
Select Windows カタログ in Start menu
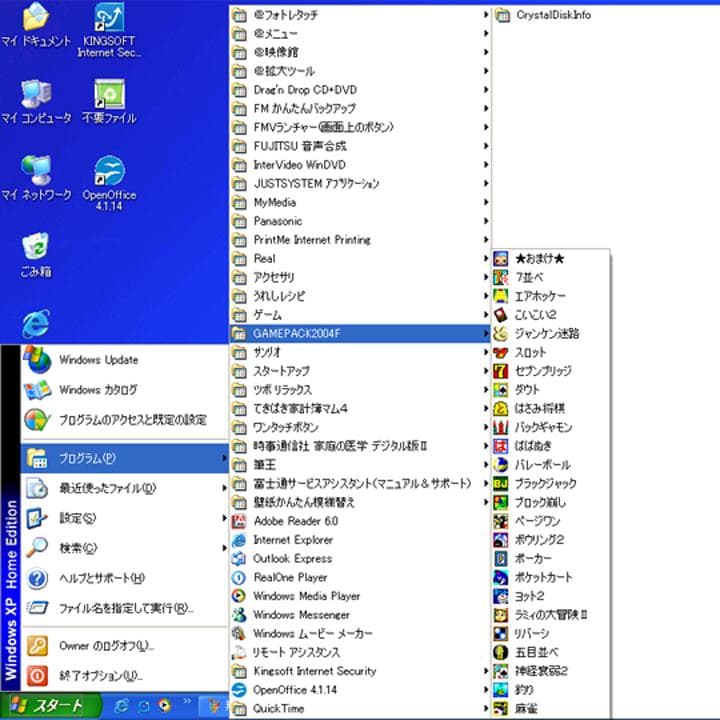coord(125,390)
